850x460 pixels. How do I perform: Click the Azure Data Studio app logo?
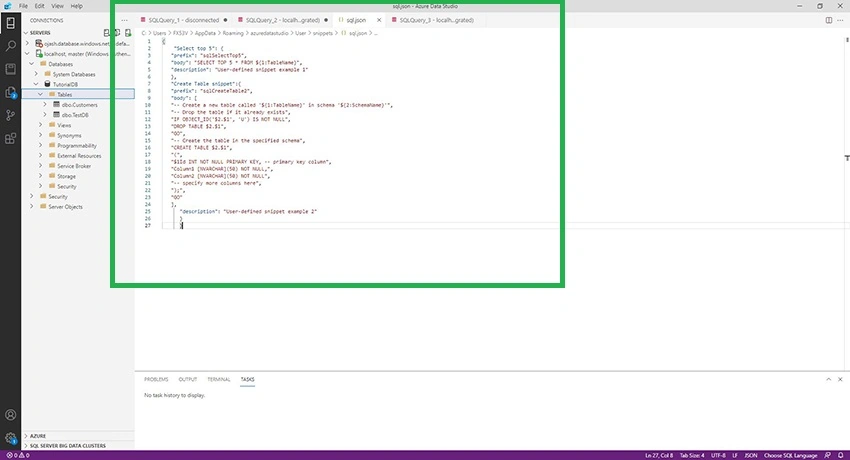tap(8, 6)
